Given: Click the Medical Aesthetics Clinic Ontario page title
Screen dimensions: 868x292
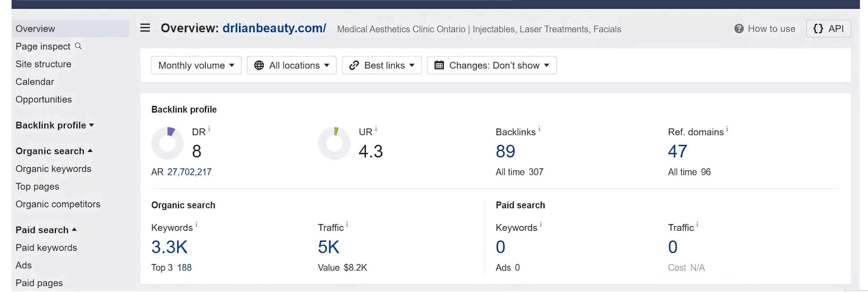Looking at the screenshot, I should click(479, 29).
